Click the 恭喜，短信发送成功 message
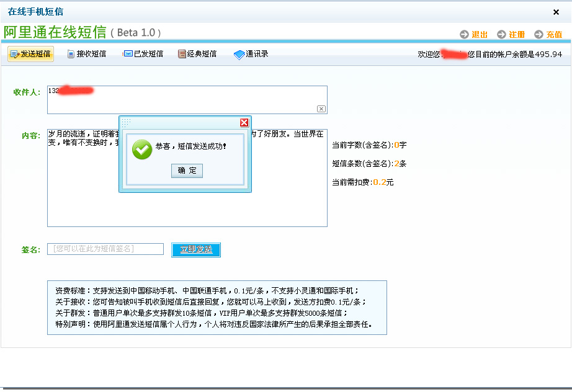 click(191, 146)
